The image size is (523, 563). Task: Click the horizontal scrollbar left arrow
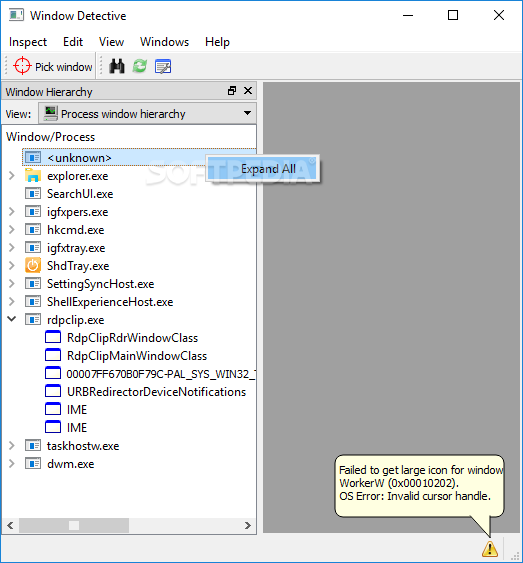tap(10, 525)
